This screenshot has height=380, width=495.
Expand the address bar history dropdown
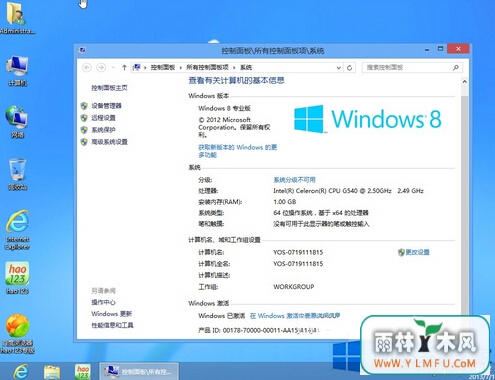[x=338, y=68]
